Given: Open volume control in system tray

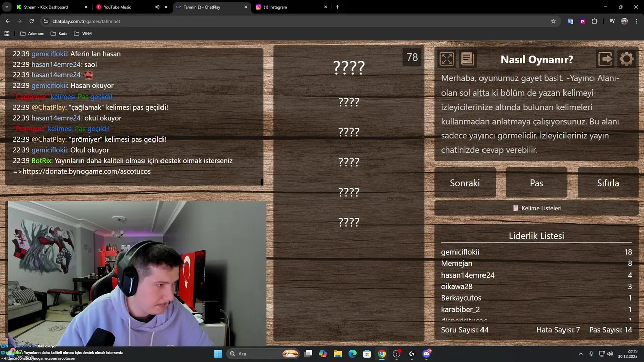Looking at the screenshot, I should point(610,354).
